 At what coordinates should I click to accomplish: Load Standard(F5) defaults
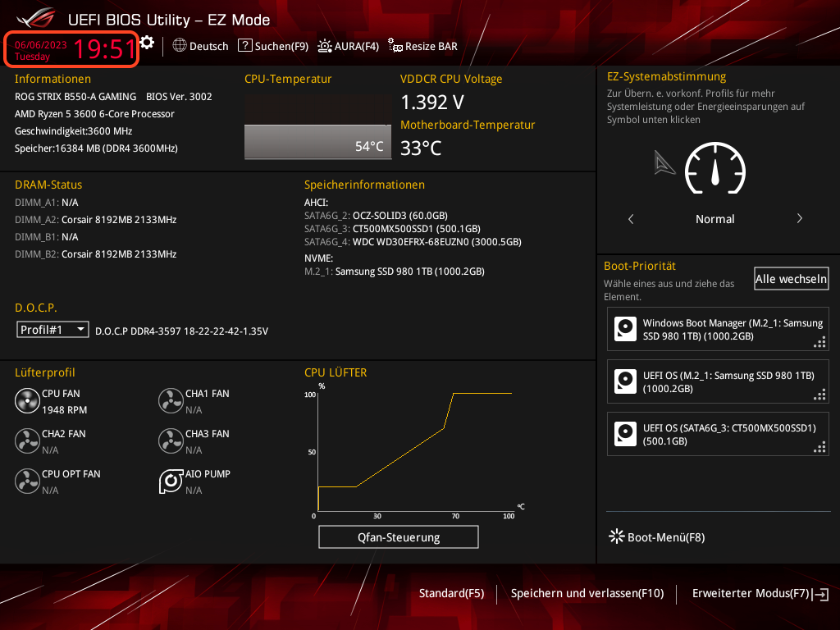point(452,593)
